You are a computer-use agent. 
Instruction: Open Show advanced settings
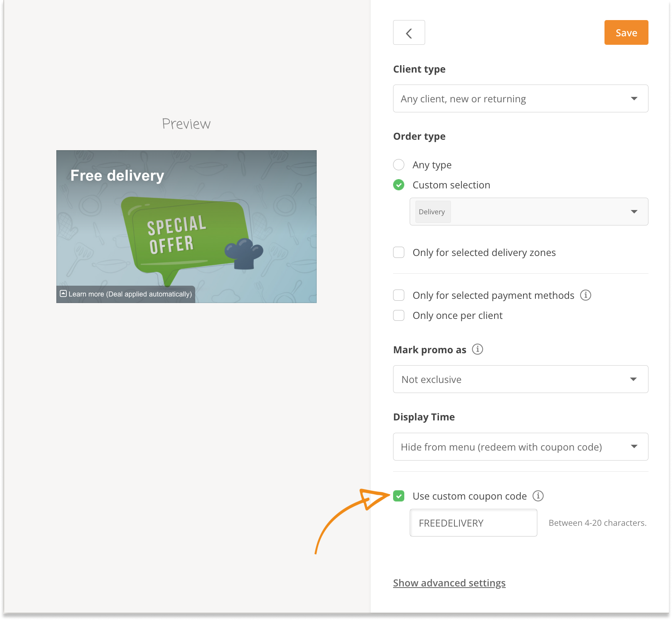point(449,583)
